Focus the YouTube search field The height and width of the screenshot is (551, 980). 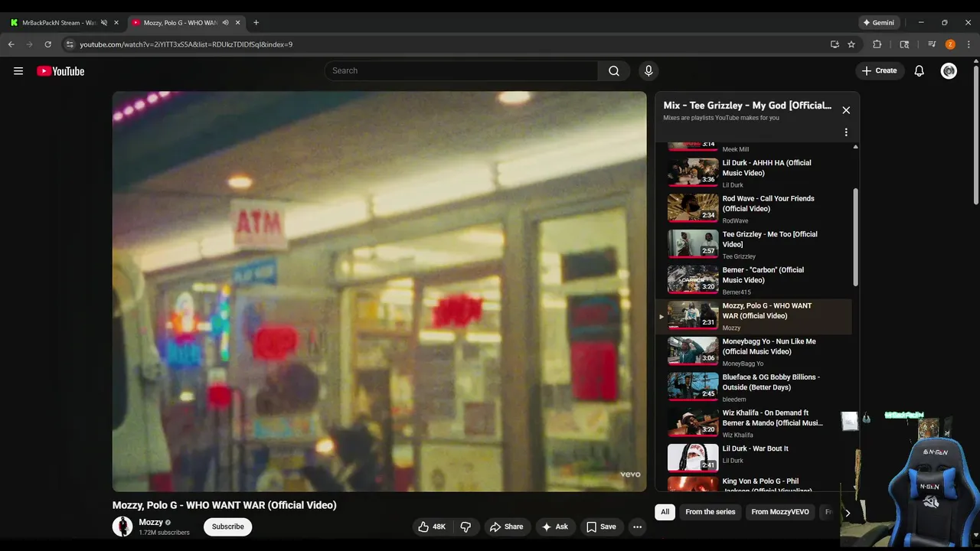tap(461, 70)
